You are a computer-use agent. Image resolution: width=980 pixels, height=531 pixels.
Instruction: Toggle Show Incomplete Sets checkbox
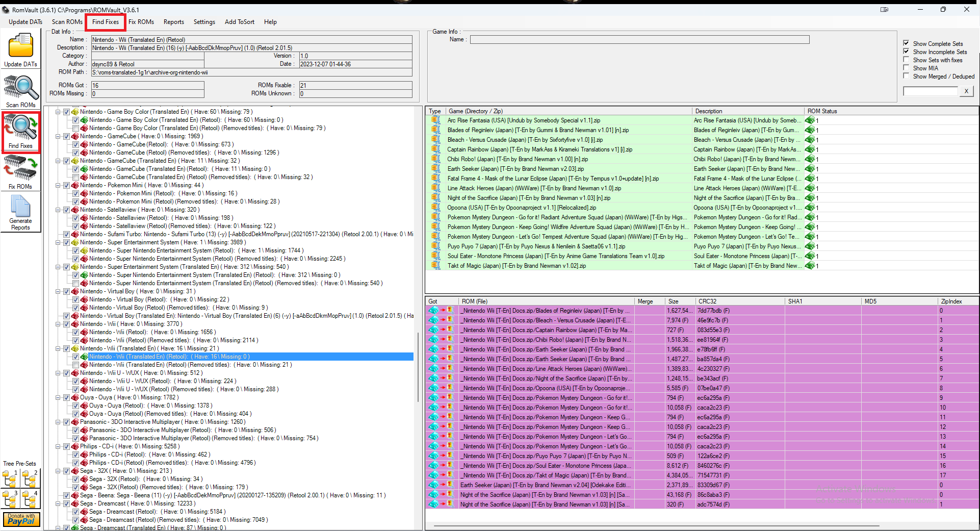[906, 52]
